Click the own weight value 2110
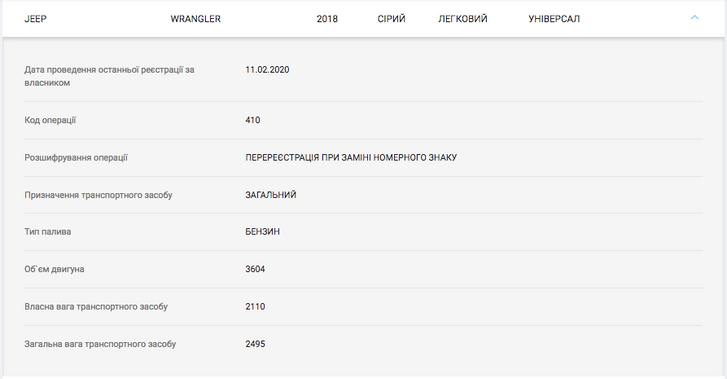 (255, 307)
